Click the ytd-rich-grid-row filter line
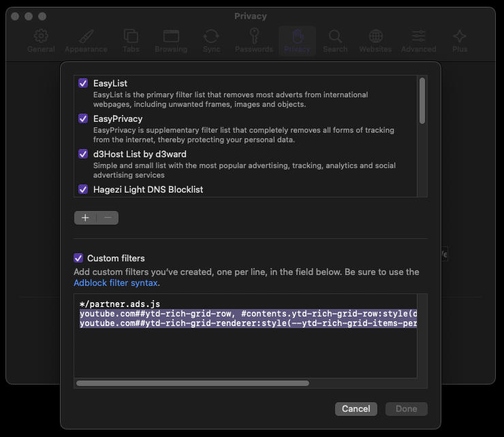The image size is (504, 437). point(248,314)
